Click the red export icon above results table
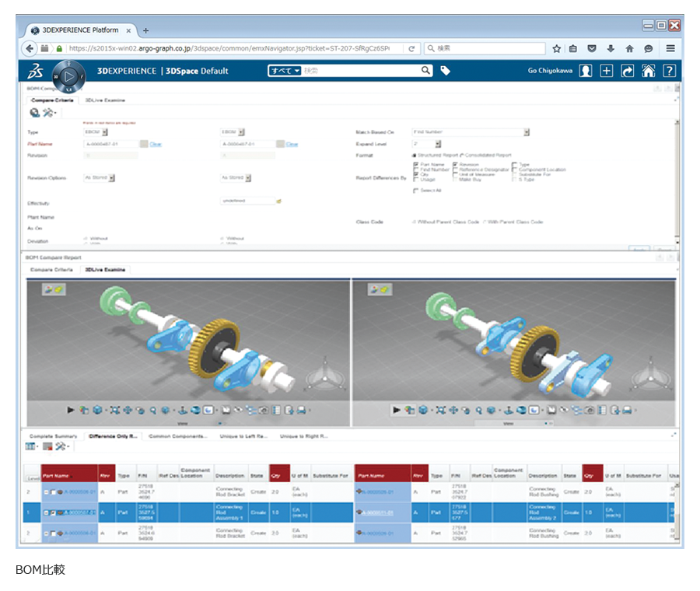 point(47,446)
